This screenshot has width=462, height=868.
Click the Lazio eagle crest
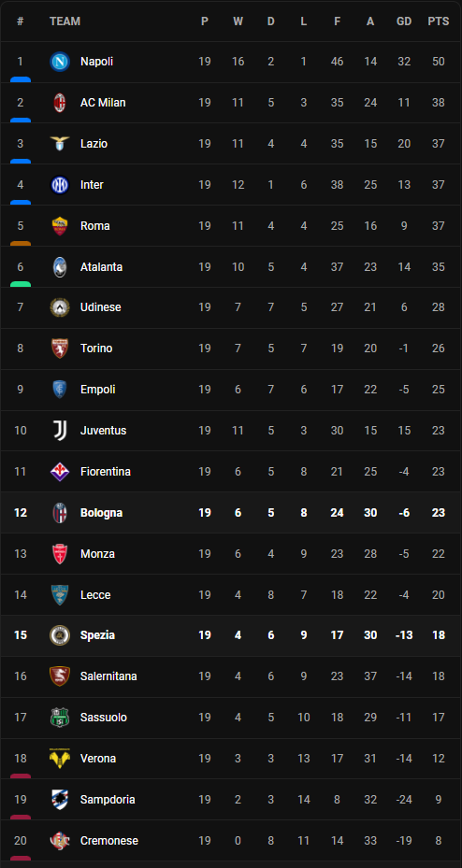coord(59,143)
